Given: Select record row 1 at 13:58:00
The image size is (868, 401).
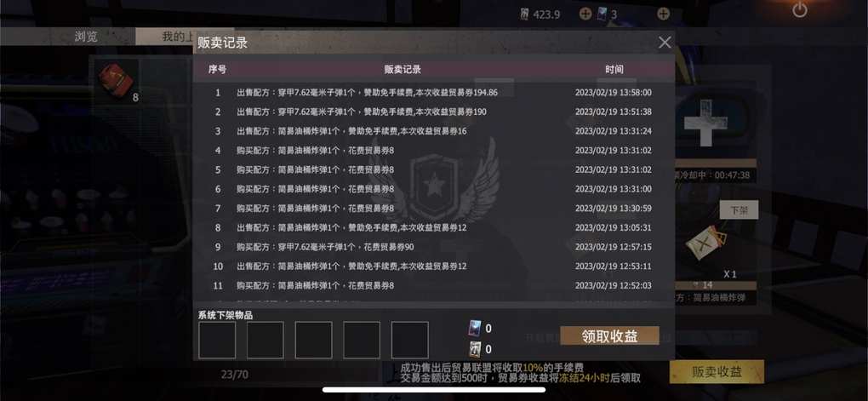Looking at the screenshot, I should tap(433, 93).
